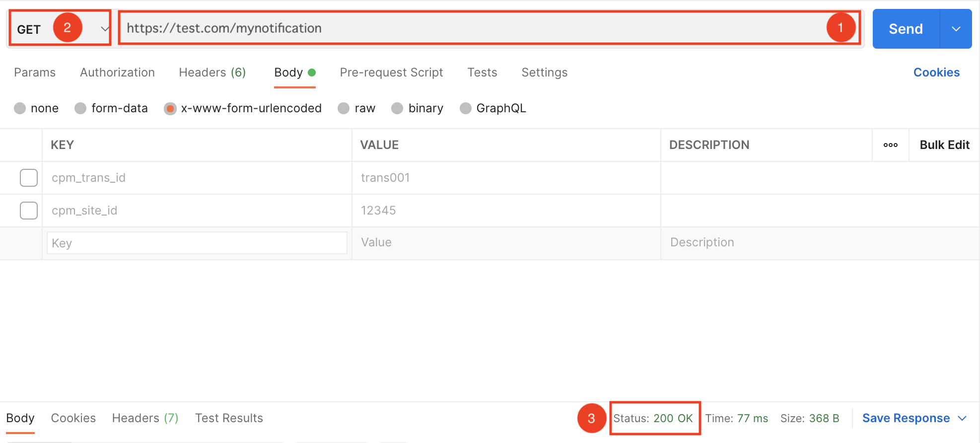Select the form-data body type
Image resolution: width=980 pixels, height=443 pixels.
coord(111,108)
